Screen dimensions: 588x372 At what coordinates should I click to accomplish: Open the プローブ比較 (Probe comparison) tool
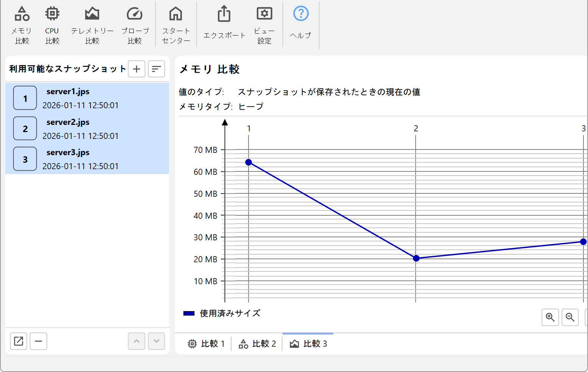pyautogui.click(x=135, y=25)
